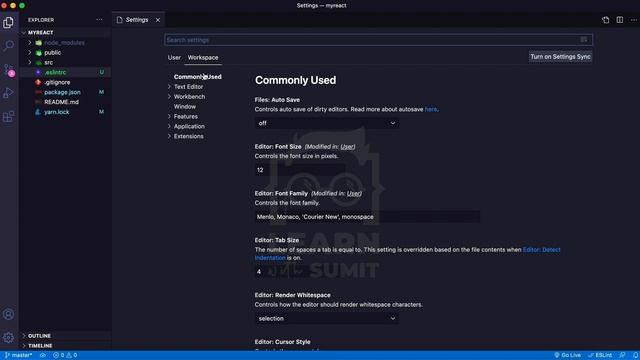Open the Manage gear icon

pyautogui.click(x=9, y=338)
